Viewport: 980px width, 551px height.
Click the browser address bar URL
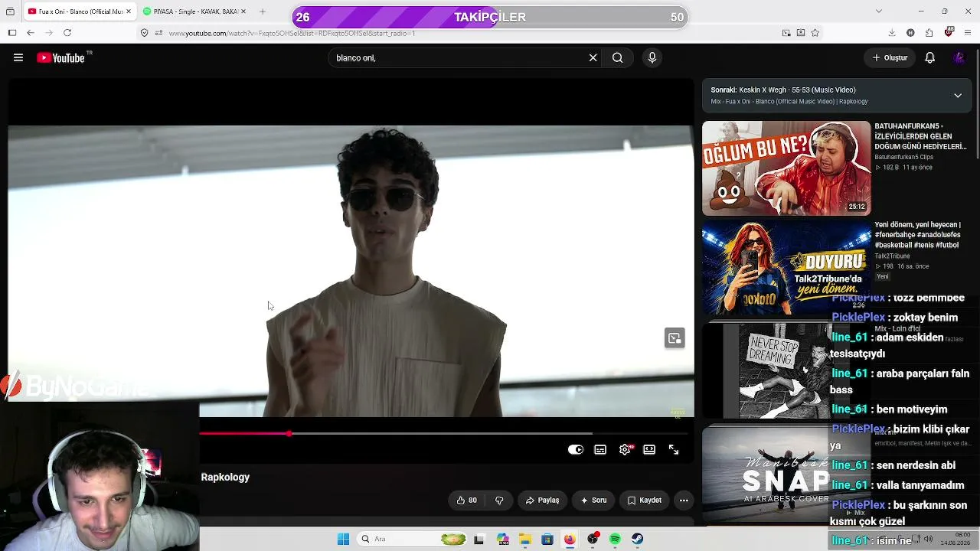tap(292, 33)
